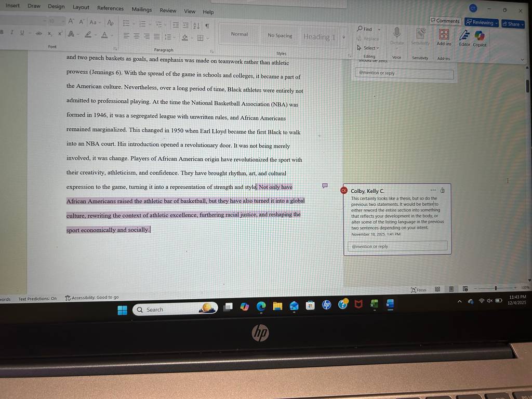Switch to the References tab
Image resolution: width=532 pixels, height=399 pixels.
pos(110,8)
